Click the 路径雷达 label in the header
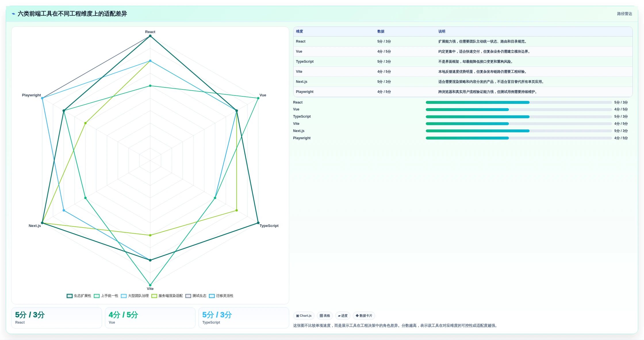The image size is (644, 340). point(624,14)
